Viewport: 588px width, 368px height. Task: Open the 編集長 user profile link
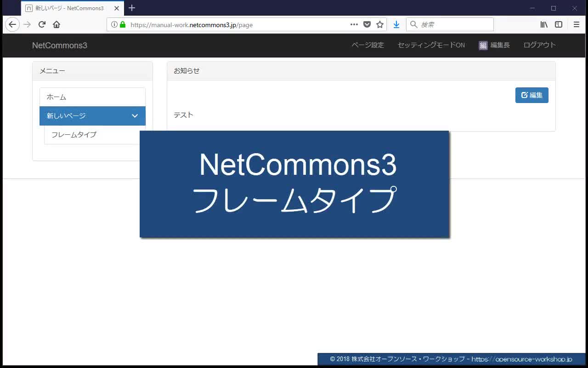(x=494, y=45)
